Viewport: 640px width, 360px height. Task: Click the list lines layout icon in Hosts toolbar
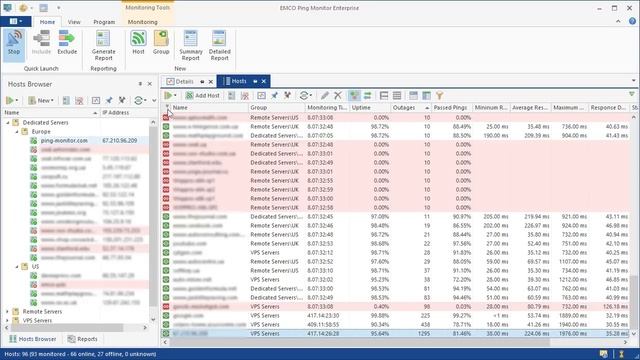397,96
